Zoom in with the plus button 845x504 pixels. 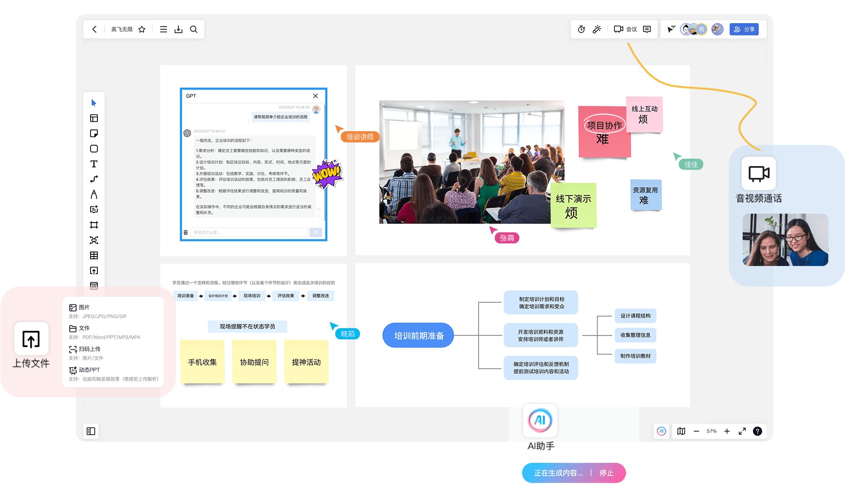pyautogui.click(x=727, y=431)
